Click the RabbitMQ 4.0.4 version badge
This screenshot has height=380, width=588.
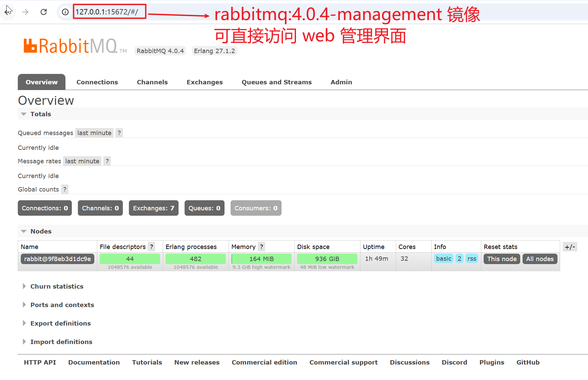tap(160, 51)
